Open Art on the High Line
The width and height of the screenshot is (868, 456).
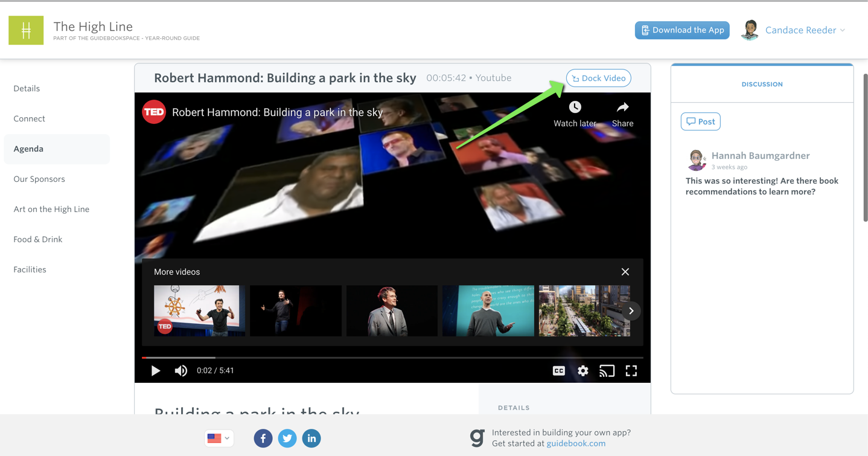pos(51,209)
